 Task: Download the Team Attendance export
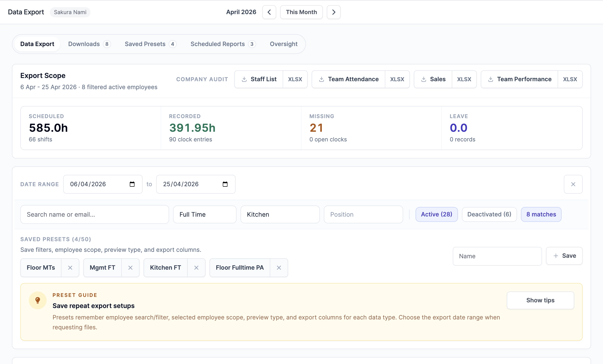348,79
